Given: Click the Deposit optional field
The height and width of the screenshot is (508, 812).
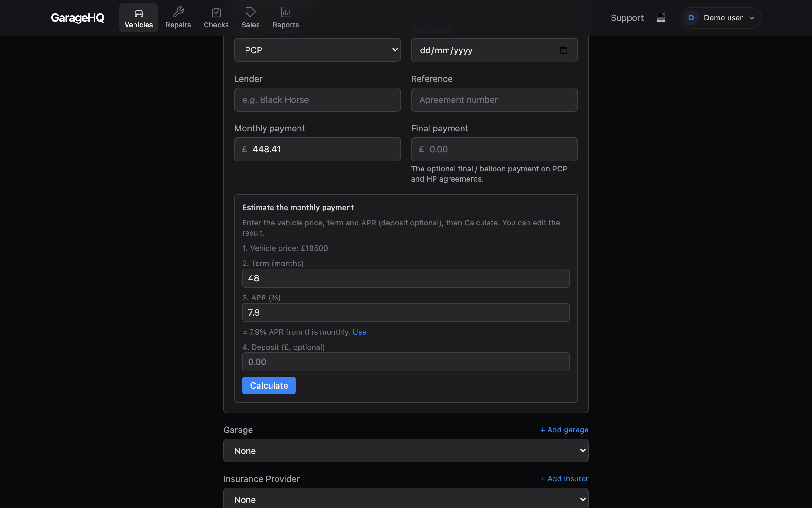Looking at the screenshot, I should pyautogui.click(x=406, y=362).
